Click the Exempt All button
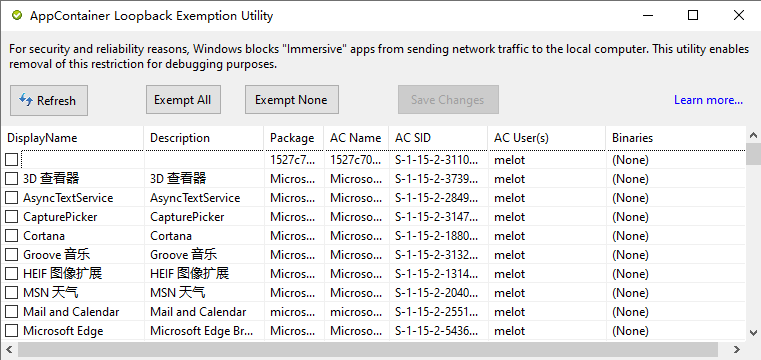The width and height of the screenshot is (761, 360). (x=183, y=100)
